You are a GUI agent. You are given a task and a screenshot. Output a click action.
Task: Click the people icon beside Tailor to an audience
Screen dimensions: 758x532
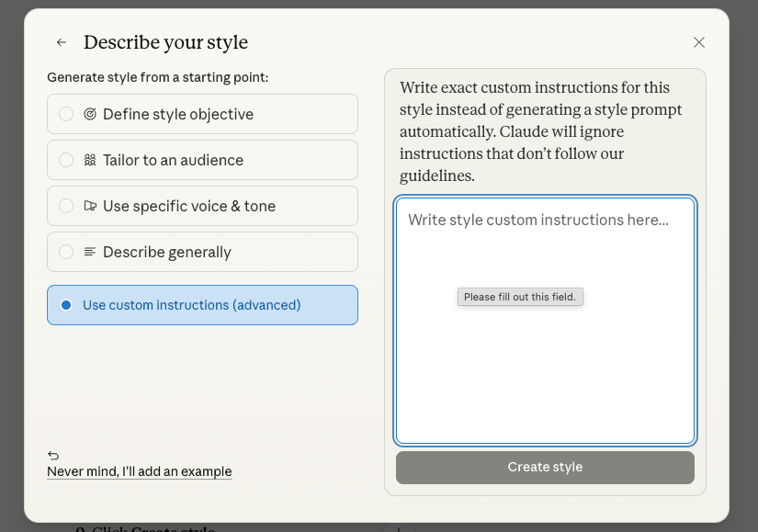tap(90, 160)
